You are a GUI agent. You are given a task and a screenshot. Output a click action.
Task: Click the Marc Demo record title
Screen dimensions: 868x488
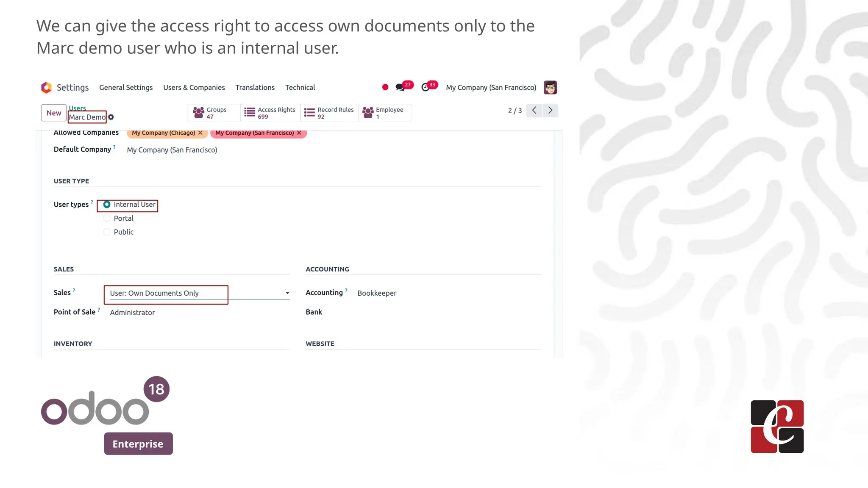pos(87,117)
